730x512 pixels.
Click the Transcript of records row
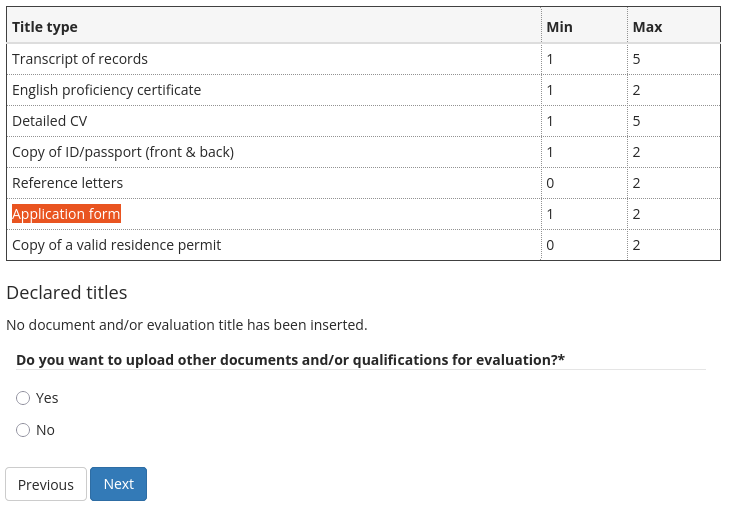80,59
